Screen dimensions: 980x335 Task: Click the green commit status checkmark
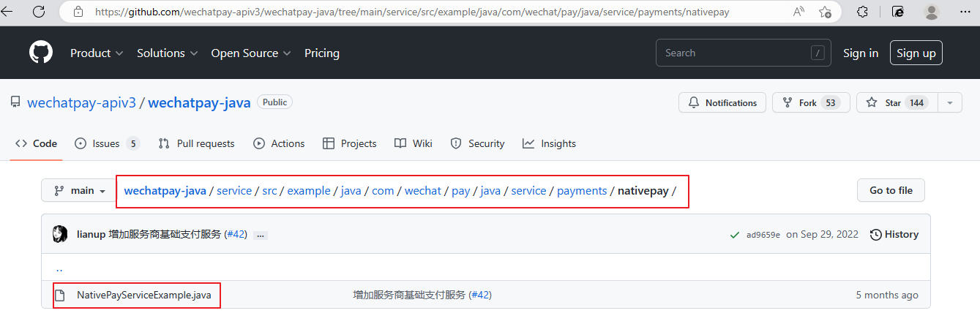(x=735, y=235)
